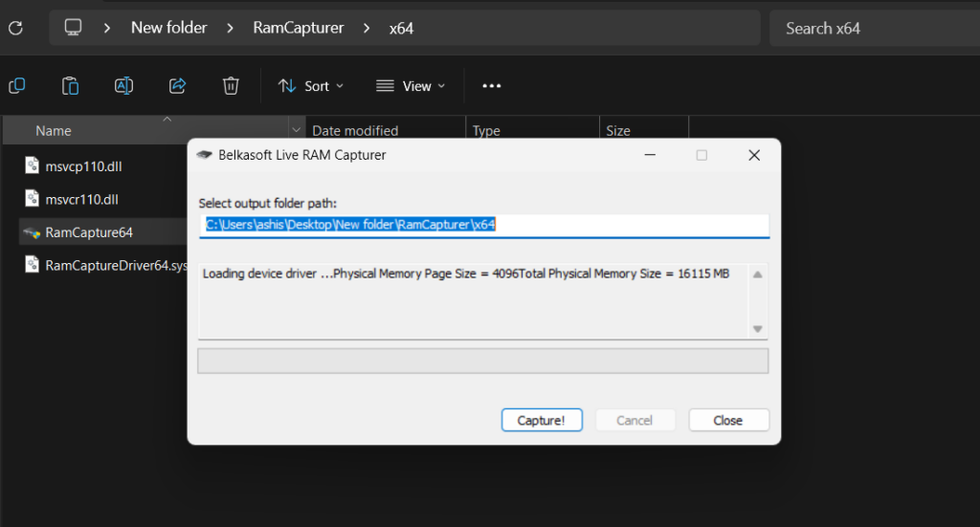The height and width of the screenshot is (527, 980).
Task: Open the Name column filter dropdown arrow
Action: pyautogui.click(x=297, y=130)
